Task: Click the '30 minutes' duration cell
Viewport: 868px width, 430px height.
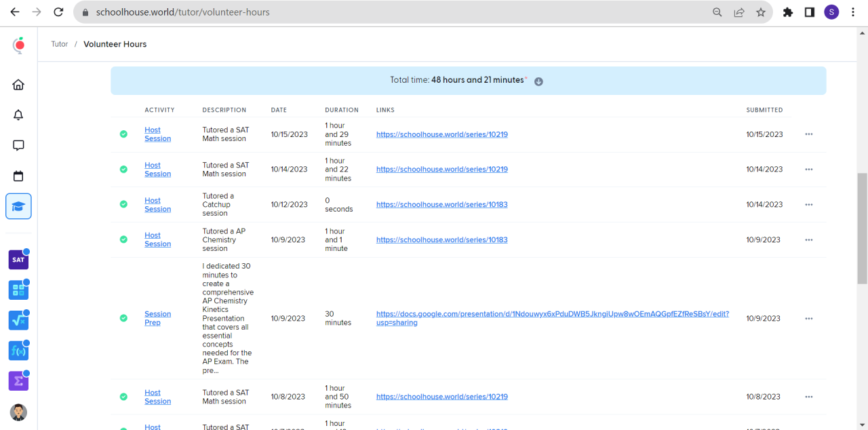Action: [x=338, y=318]
